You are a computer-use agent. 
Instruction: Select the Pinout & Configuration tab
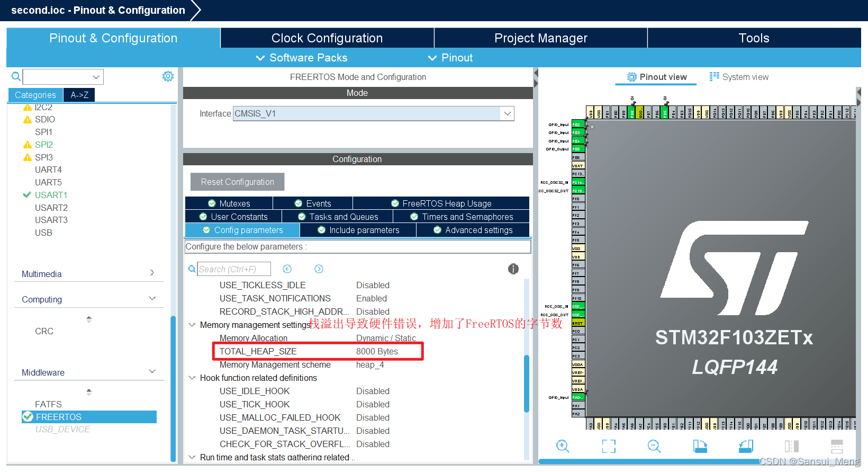click(113, 38)
